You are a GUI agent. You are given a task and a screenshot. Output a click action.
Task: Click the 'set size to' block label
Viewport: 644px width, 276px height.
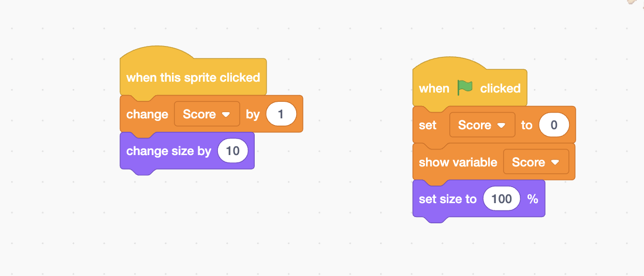coord(447,199)
